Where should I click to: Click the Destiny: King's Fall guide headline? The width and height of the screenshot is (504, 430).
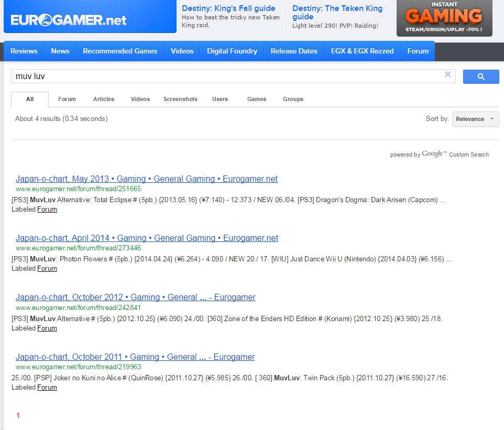click(228, 8)
